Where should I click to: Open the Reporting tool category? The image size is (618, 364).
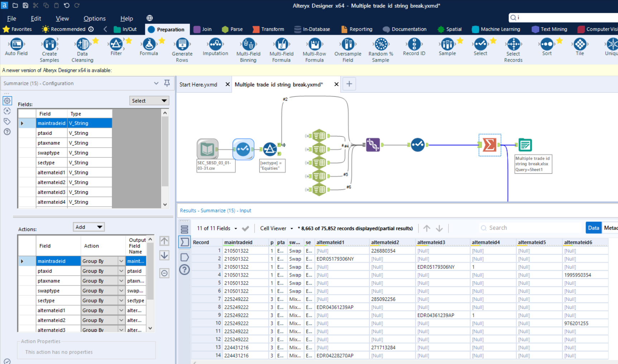point(357,29)
